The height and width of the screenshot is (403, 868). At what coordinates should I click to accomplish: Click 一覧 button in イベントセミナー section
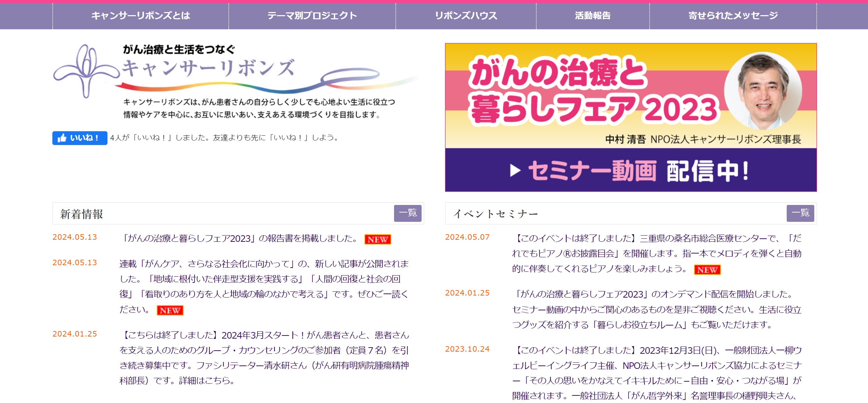pyautogui.click(x=800, y=213)
